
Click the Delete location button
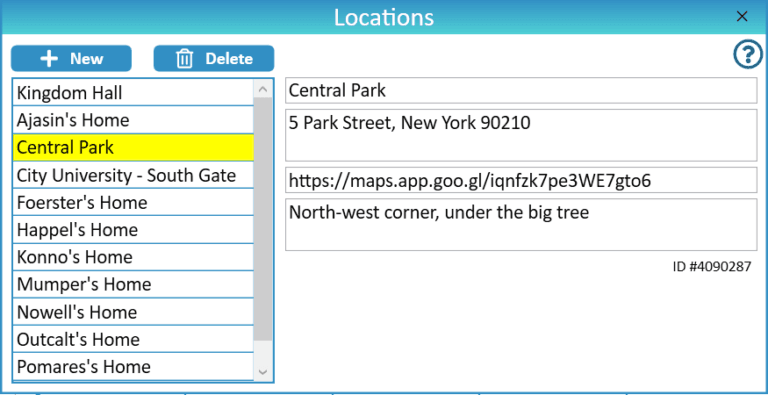tap(214, 58)
